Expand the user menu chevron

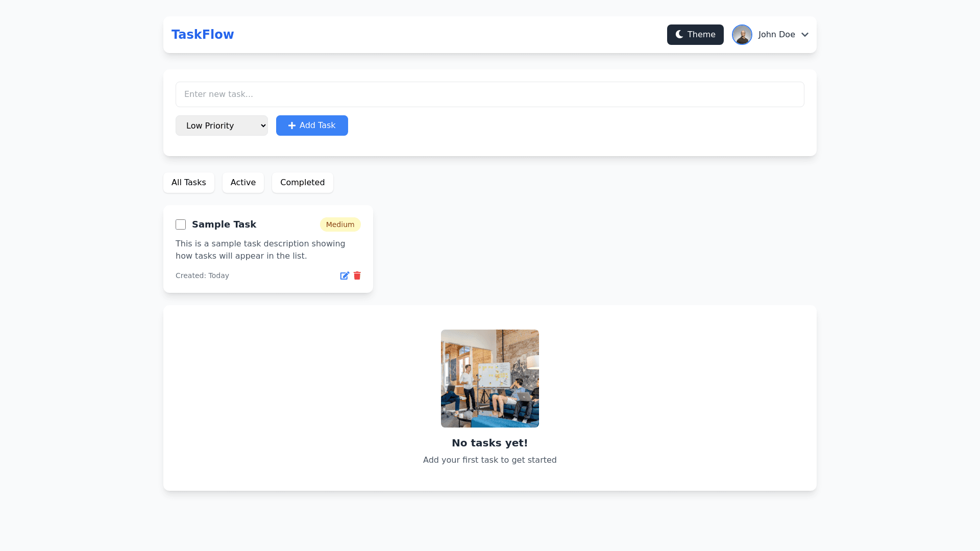[805, 35]
